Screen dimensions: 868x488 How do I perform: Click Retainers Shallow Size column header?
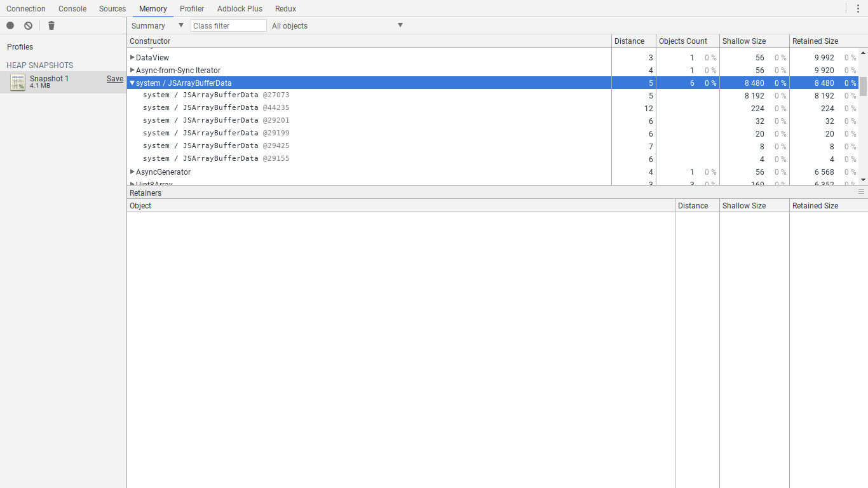click(754, 205)
